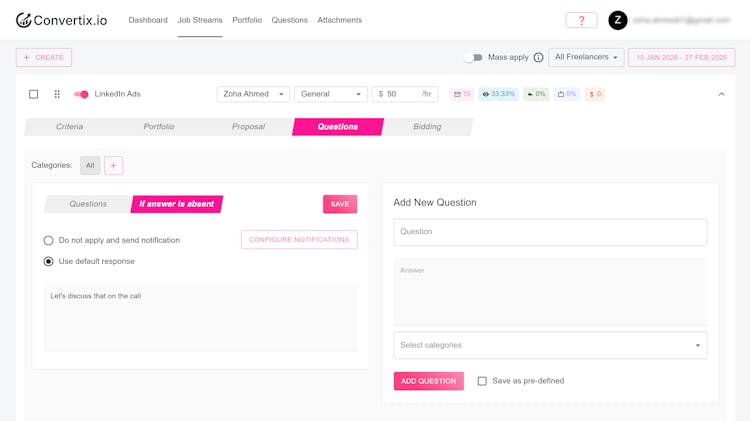Click the ADD QUESTION button
The image size is (750, 421).
pos(428,381)
